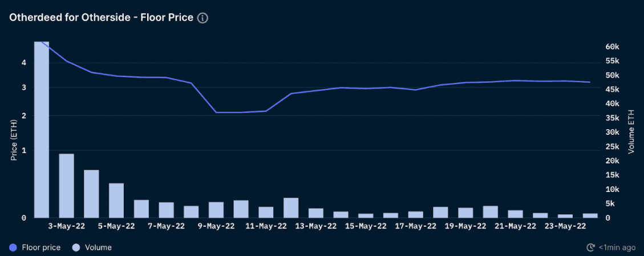Click the clock refresh icon near '<1min ago'

(x=591, y=247)
